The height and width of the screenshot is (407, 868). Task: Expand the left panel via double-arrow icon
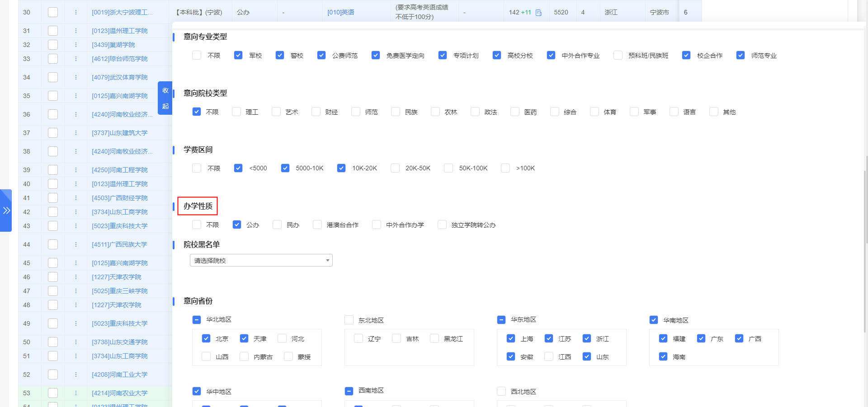6,210
